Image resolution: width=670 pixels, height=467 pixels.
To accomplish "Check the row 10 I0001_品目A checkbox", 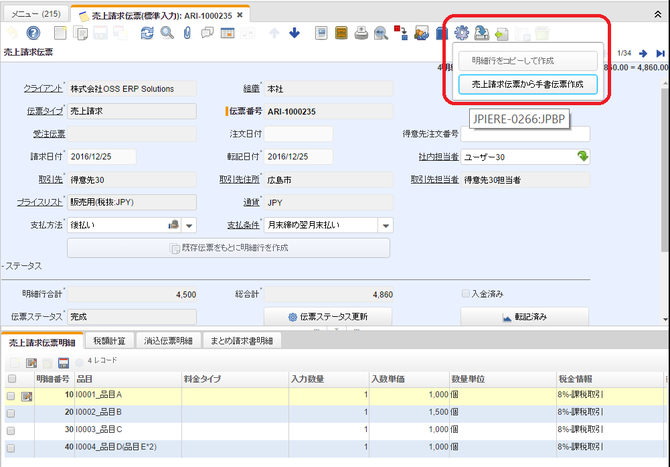I will coord(11,397).
